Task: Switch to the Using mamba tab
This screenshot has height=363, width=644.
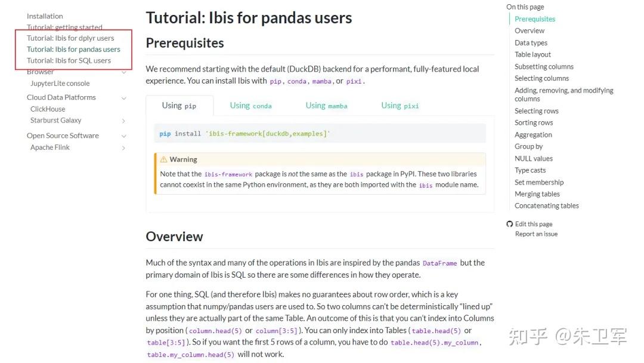Action: tap(326, 105)
